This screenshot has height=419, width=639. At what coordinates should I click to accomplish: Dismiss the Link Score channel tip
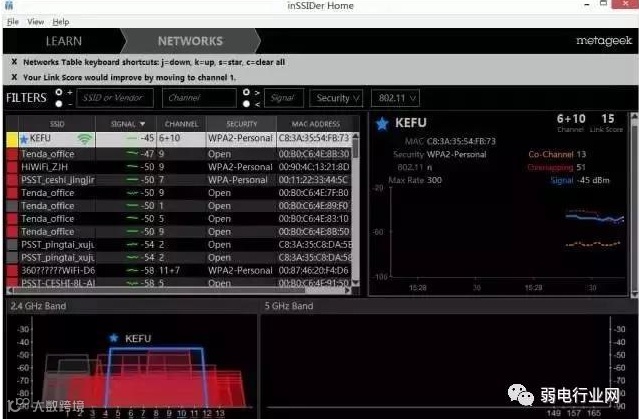click(x=14, y=77)
